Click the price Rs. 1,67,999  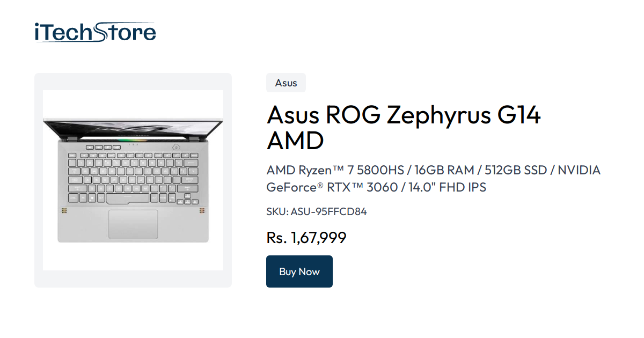click(x=306, y=237)
